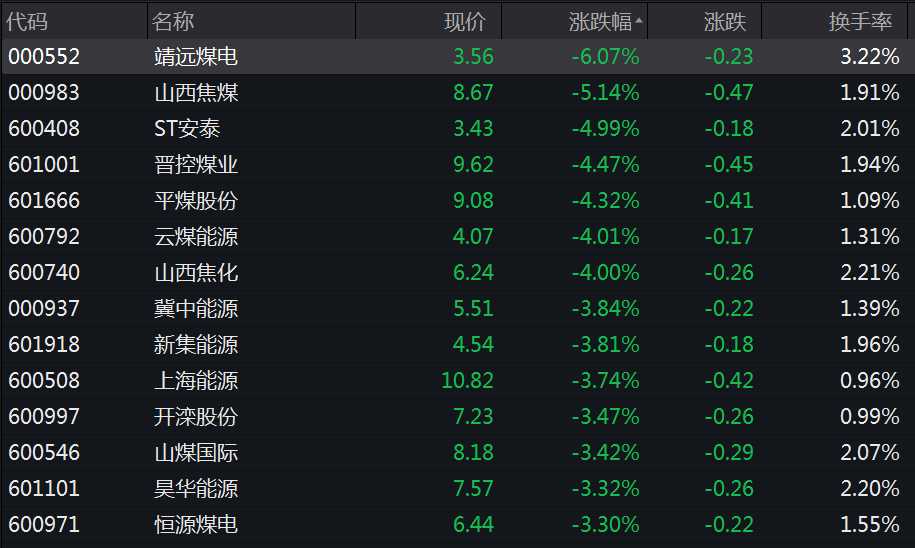Screen dimensions: 915x548
Task: Open 山煤国际 stock entry
Action: pyautogui.click(x=458, y=452)
